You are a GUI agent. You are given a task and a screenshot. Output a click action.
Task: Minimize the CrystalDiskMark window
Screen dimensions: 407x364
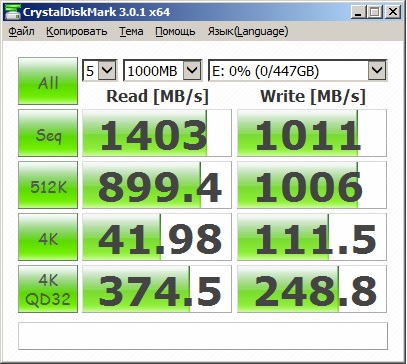point(359,13)
